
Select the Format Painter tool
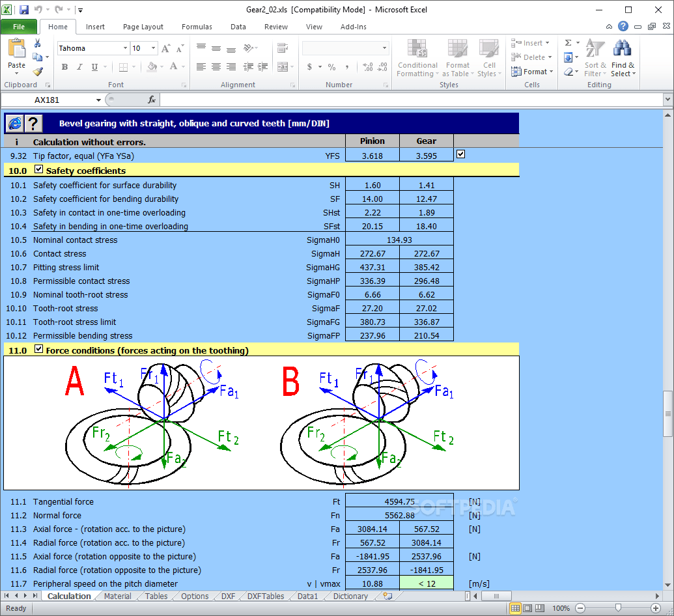point(39,72)
